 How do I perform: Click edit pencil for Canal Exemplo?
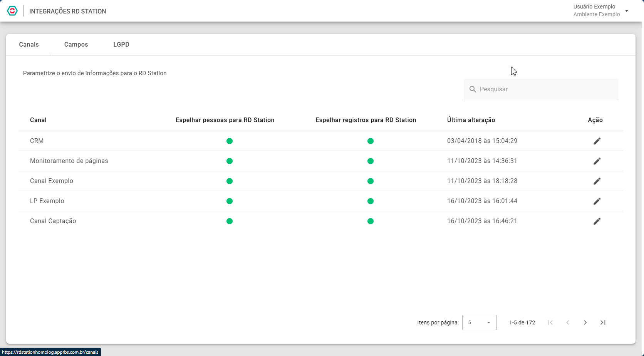click(x=597, y=181)
